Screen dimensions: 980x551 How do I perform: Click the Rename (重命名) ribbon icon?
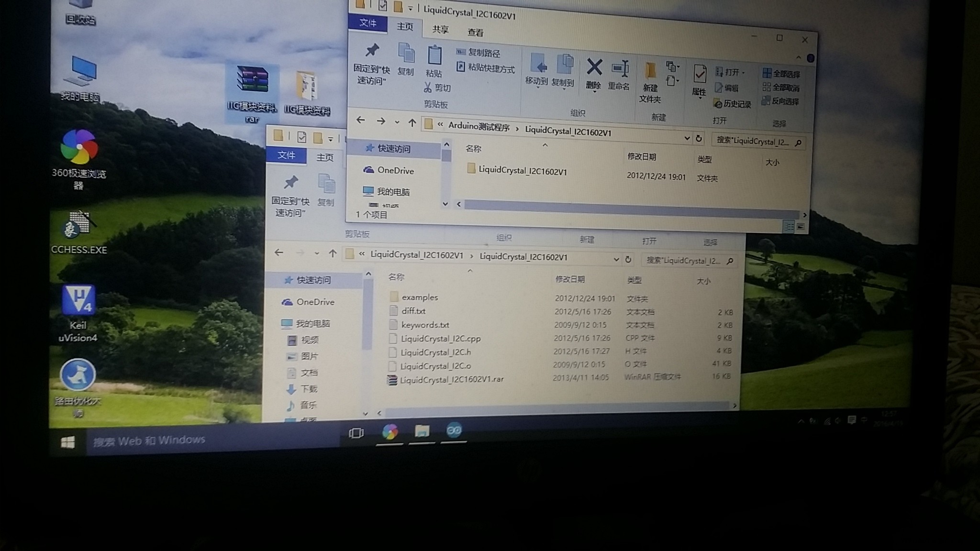tap(619, 69)
